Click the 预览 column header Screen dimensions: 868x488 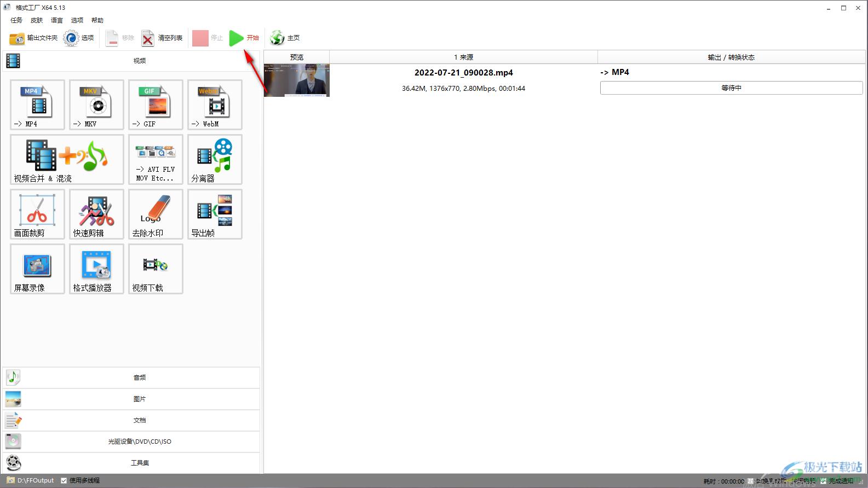pos(297,57)
